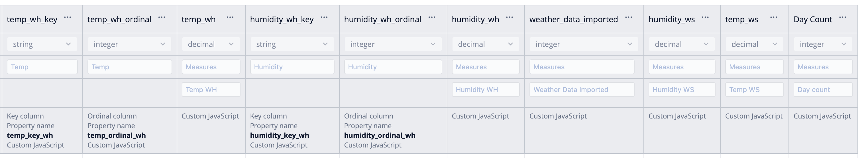This screenshot has height=158, width=868.
Task: Click the humidity_ws column three-dot icon
Action: click(x=705, y=18)
